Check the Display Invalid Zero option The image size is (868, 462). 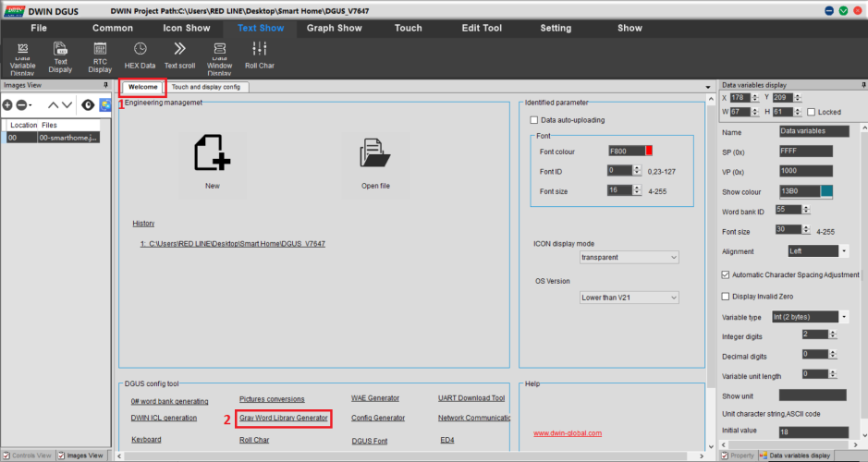click(x=726, y=297)
